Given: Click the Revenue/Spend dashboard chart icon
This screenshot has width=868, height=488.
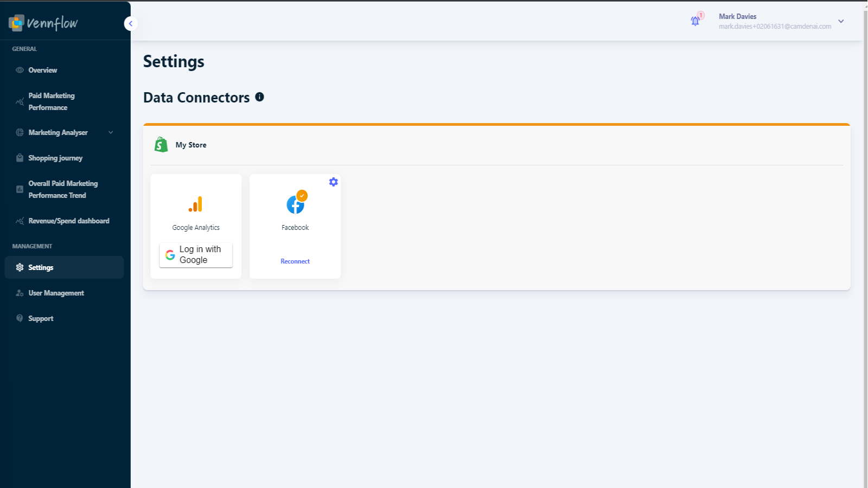Looking at the screenshot, I should tap(20, 221).
